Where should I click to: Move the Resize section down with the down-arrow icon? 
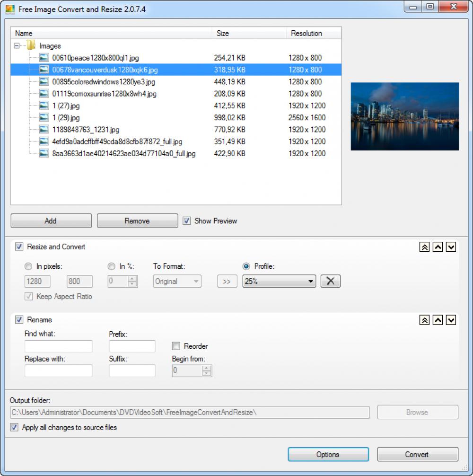point(450,247)
